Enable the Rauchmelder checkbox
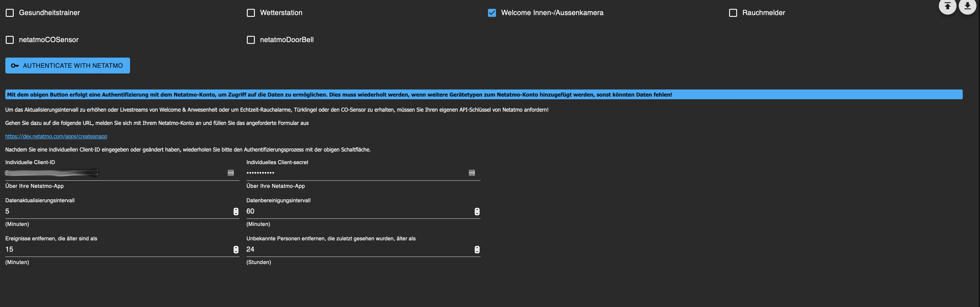This screenshot has height=307, width=980. [733, 13]
